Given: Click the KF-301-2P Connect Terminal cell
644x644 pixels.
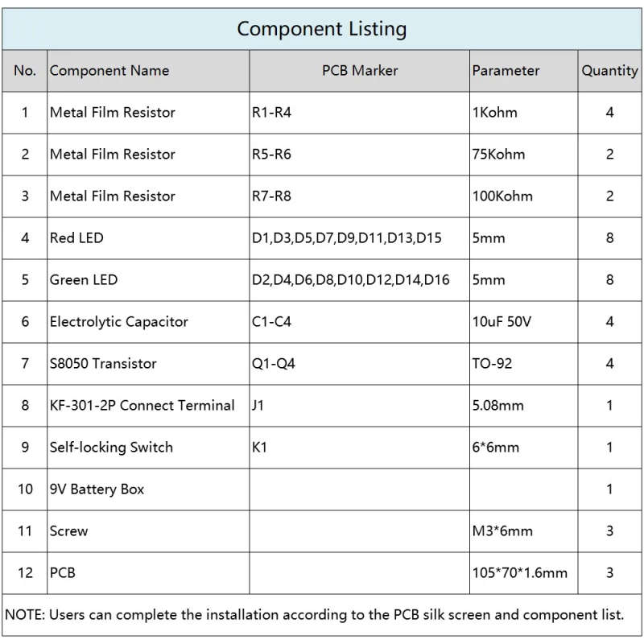Looking at the screenshot, I should (148, 406).
